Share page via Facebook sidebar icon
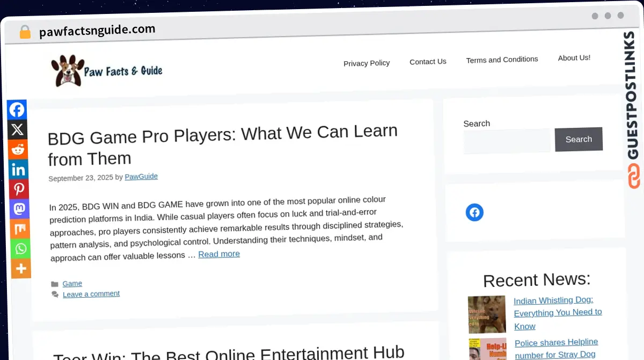This screenshot has width=644, height=360. click(17, 110)
